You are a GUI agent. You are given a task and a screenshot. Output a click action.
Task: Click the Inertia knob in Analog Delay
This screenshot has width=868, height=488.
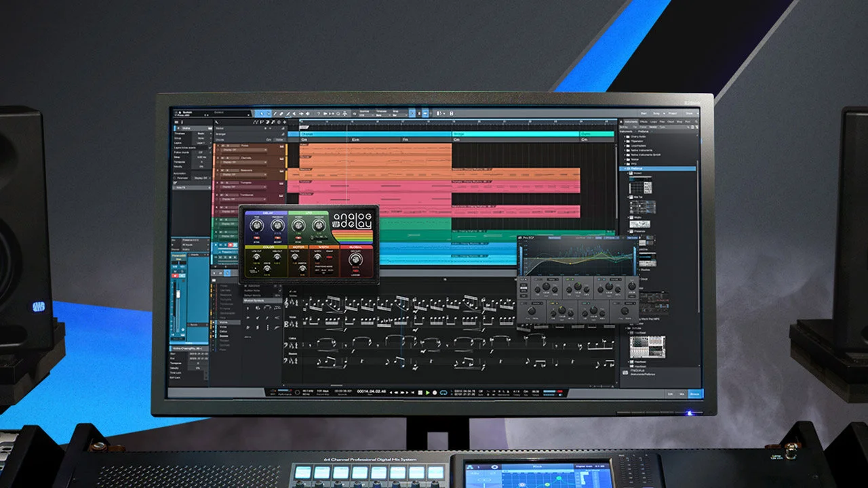(x=302, y=268)
